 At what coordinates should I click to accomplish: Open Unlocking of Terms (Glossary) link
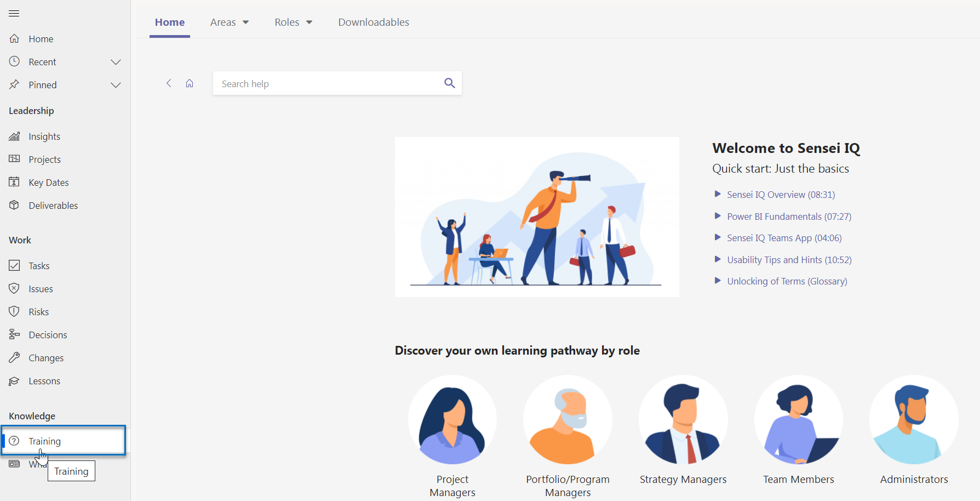coord(787,281)
